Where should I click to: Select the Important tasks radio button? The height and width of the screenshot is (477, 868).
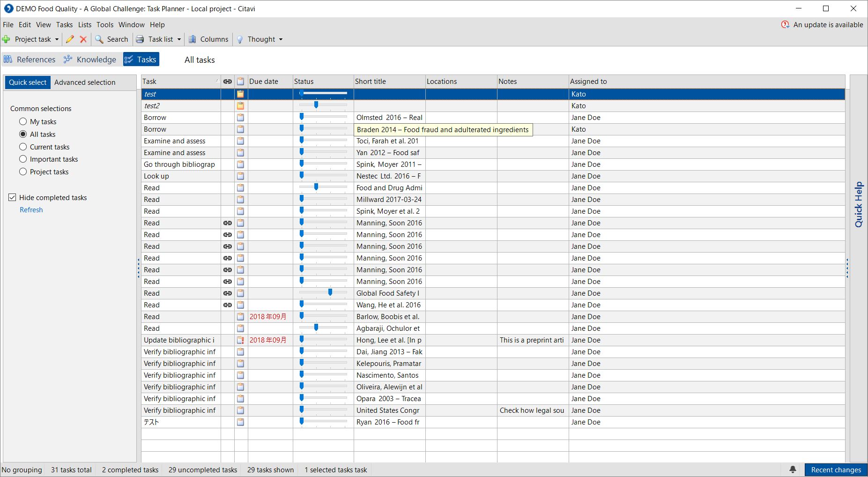[23, 159]
